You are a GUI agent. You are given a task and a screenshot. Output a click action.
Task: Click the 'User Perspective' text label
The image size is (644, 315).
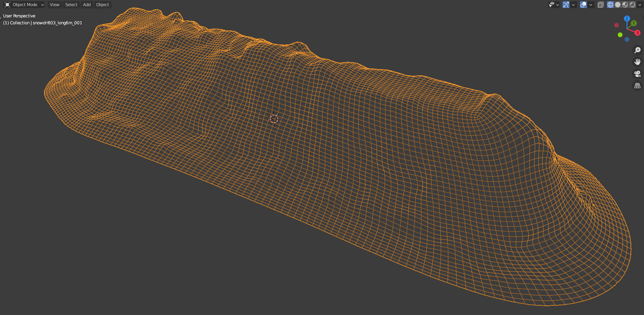19,16
